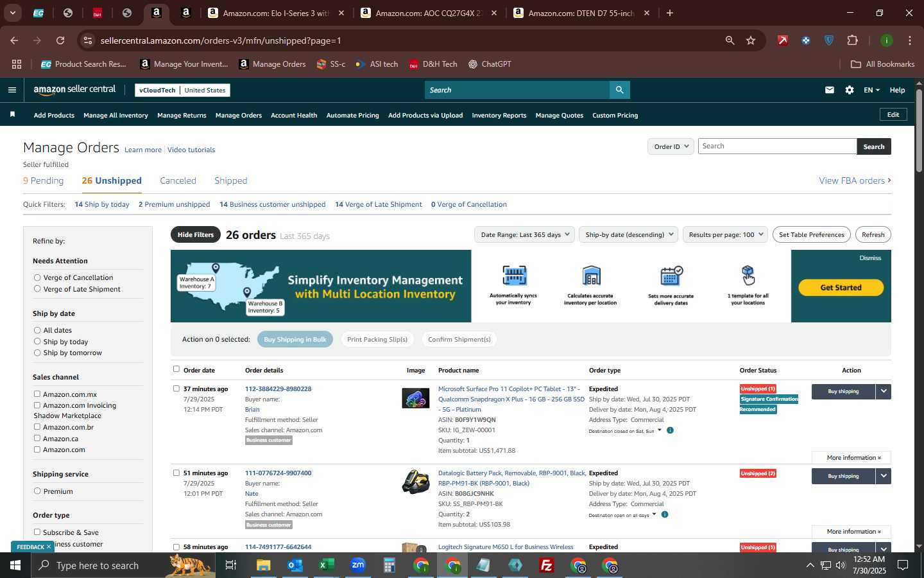Click the yellow Get Started button

click(841, 288)
